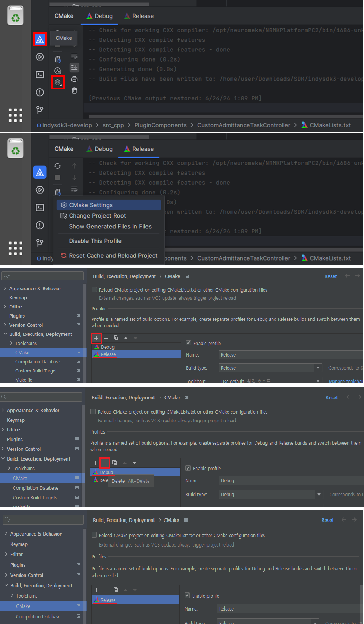
Task: Open Build type dropdown showing Debug
Action: tap(271, 494)
